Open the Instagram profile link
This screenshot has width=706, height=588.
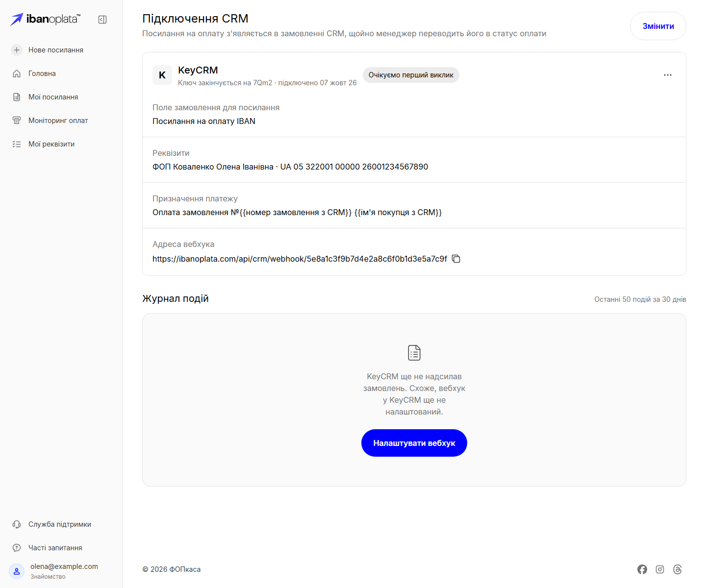(660, 569)
